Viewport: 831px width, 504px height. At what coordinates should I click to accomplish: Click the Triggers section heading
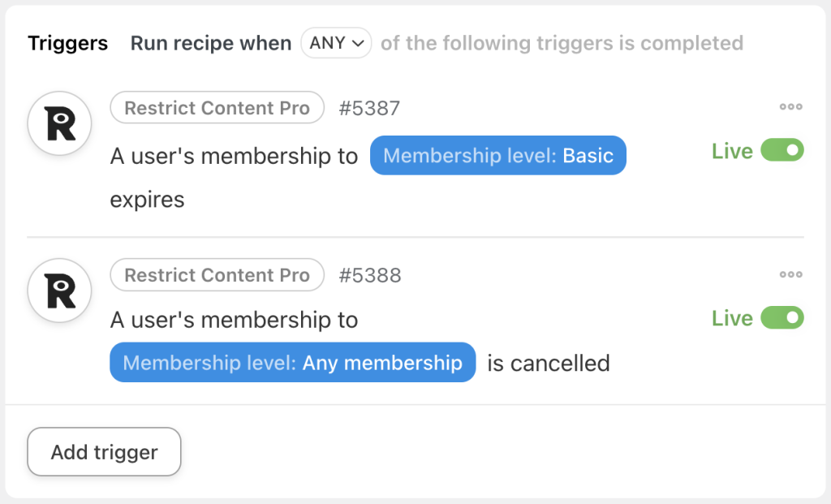coord(67,43)
